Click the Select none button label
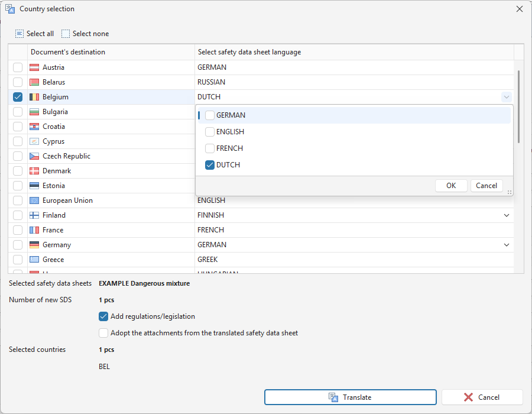 click(90, 34)
